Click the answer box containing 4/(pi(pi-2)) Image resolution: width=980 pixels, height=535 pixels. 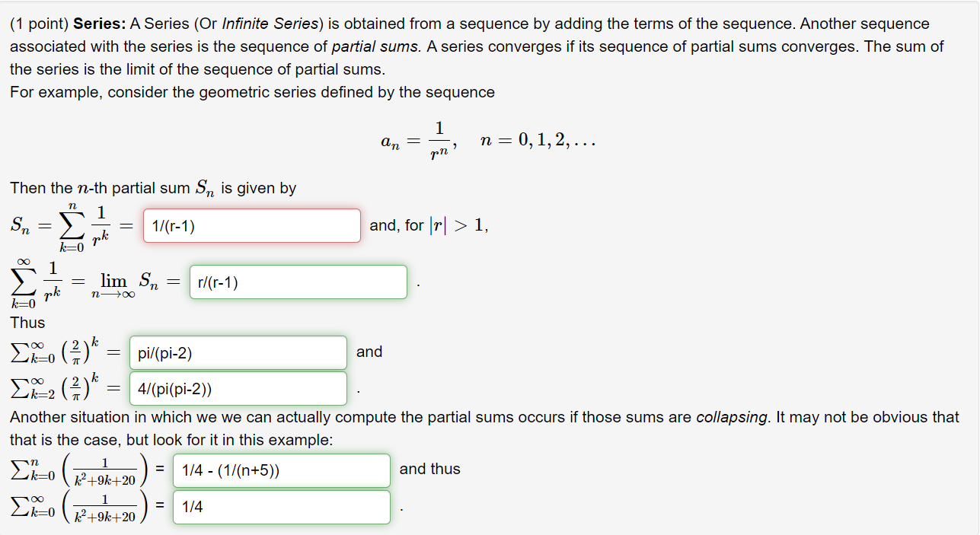[x=238, y=388]
